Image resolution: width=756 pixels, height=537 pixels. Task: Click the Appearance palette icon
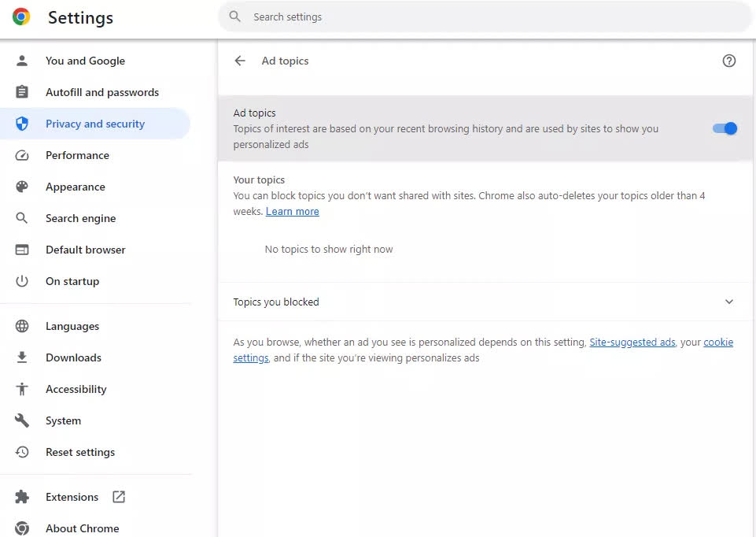(x=22, y=187)
